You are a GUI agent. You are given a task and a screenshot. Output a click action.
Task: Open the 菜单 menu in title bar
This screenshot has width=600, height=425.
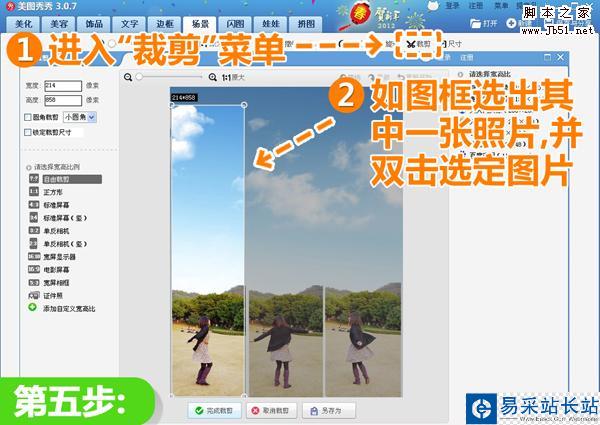(x=501, y=6)
